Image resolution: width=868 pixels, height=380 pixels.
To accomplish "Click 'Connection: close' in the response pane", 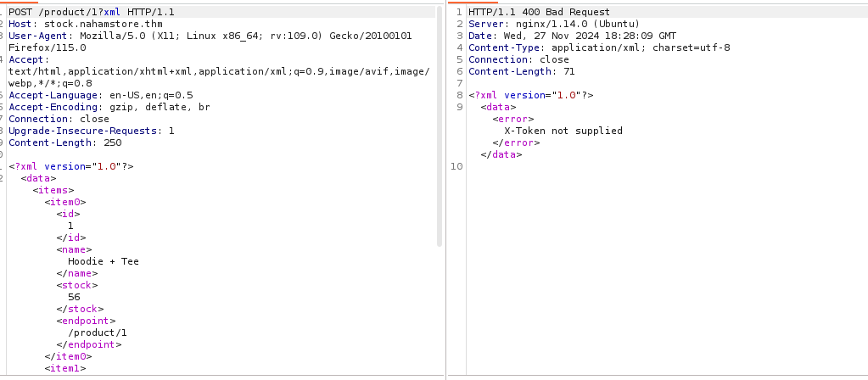I will coord(518,59).
